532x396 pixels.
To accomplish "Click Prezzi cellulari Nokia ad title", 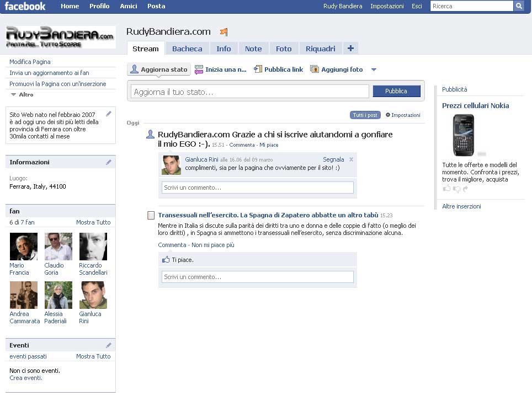I will (475, 105).
